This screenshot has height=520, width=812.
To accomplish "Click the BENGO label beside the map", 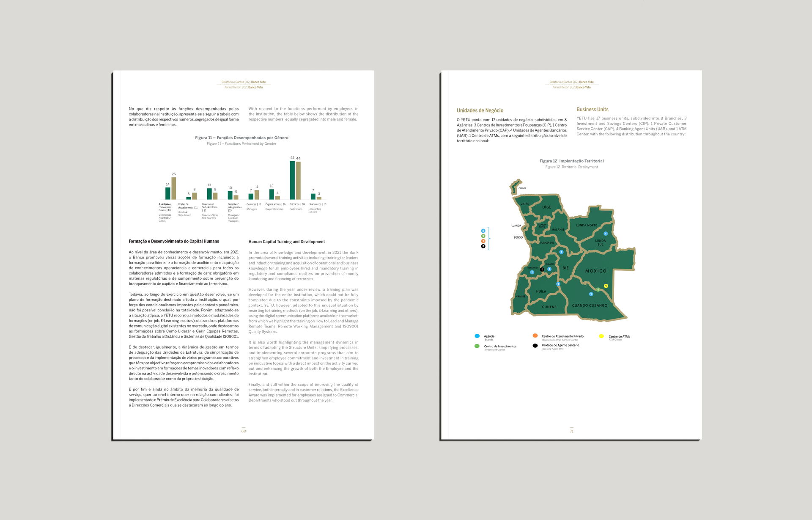I will tap(518, 237).
